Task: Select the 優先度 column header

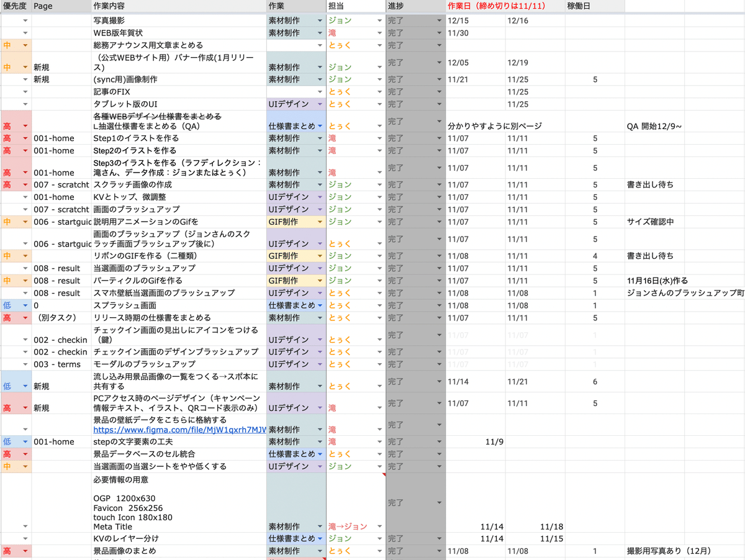Action: (x=16, y=6)
